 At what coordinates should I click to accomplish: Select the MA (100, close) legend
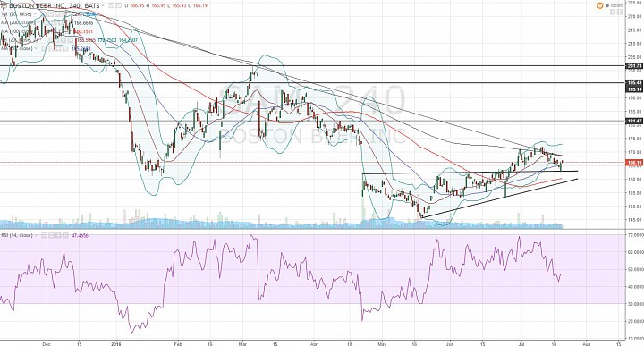coord(18,31)
